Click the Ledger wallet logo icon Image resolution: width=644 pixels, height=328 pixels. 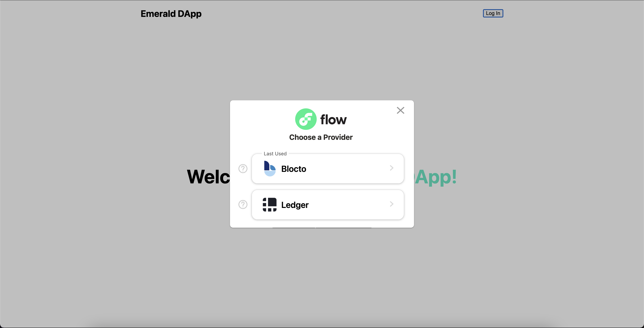coord(269,205)
